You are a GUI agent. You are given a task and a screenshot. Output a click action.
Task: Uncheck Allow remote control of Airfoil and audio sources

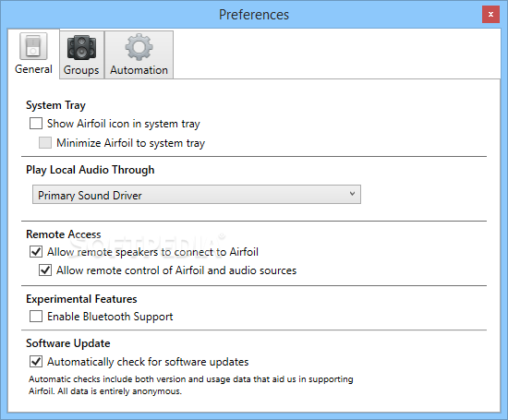(45, 270)
